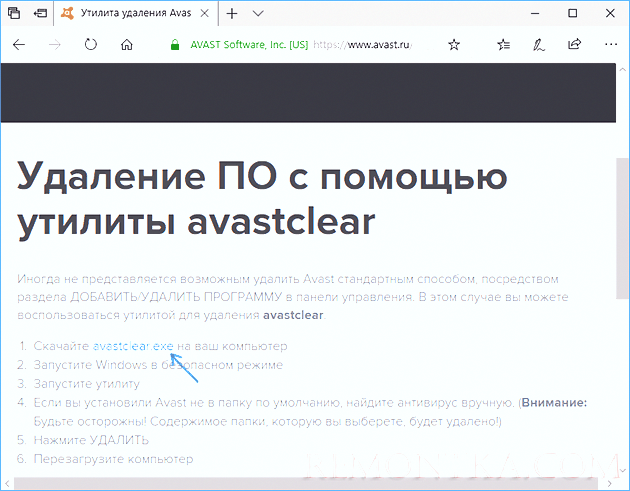The height and width of the screenshot is (491, 630).
Task: Click step Запустите утилиту
Action: coord(86,384)
